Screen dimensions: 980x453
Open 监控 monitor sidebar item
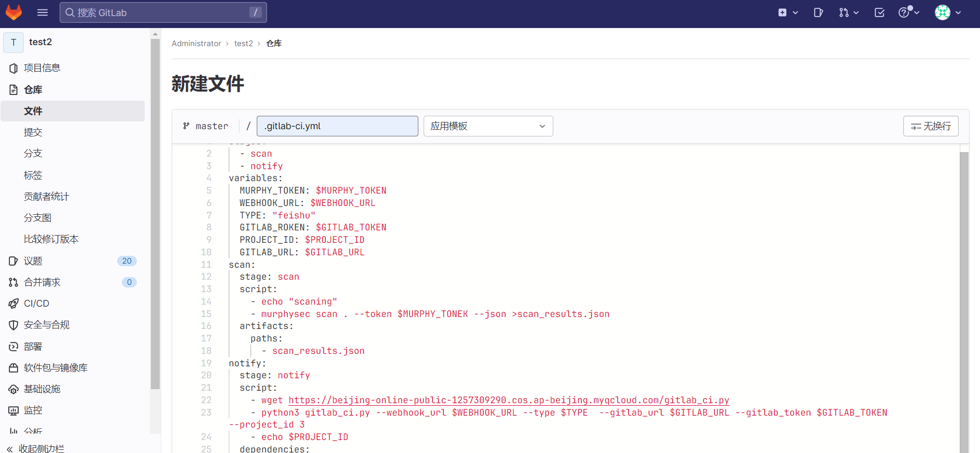click(33, 410)
